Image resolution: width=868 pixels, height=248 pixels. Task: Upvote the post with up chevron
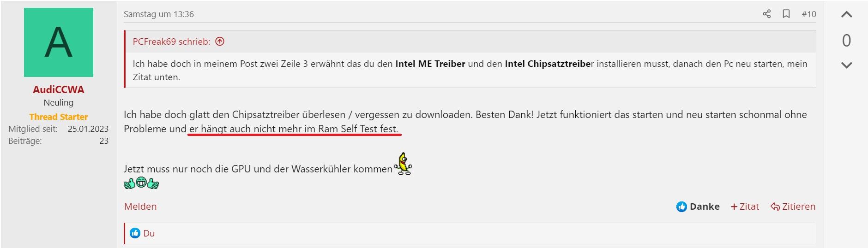(x=846, y=15)
